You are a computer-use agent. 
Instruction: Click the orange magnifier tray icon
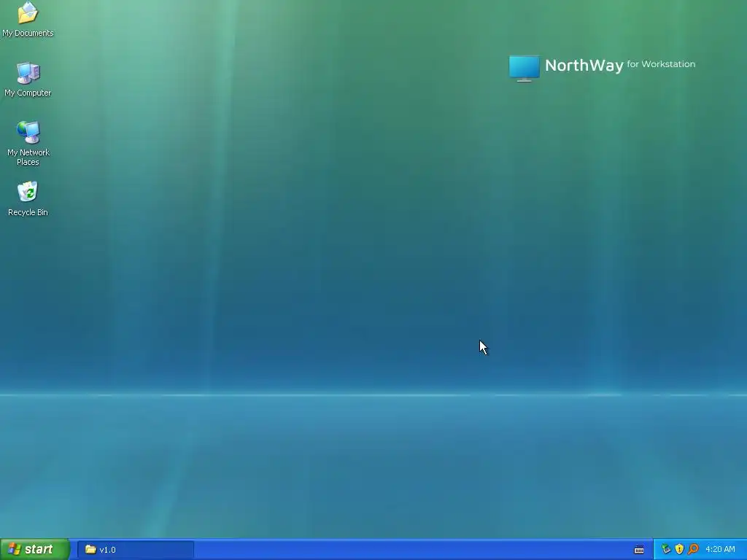(x=693, y=549)
